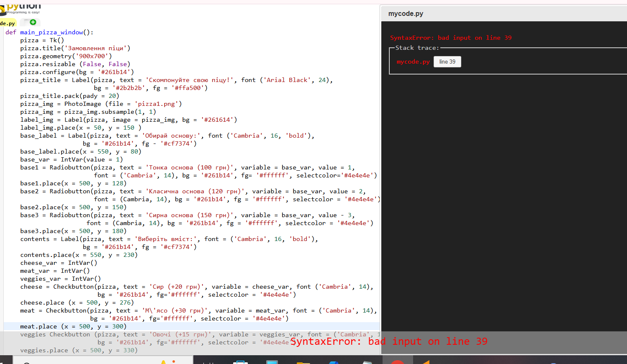Click the 'Скомпонуйте свою піцу!' string
The width and height of the screenshot is (627, 364).
click(x=190, y=80)
